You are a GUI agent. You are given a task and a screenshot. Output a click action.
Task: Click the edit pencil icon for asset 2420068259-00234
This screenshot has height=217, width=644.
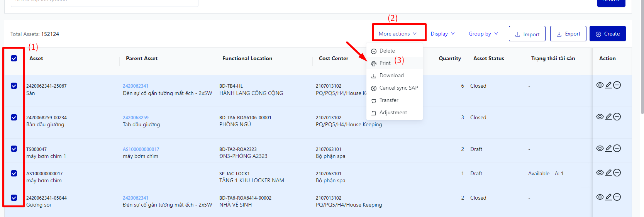tap(608, 117)
